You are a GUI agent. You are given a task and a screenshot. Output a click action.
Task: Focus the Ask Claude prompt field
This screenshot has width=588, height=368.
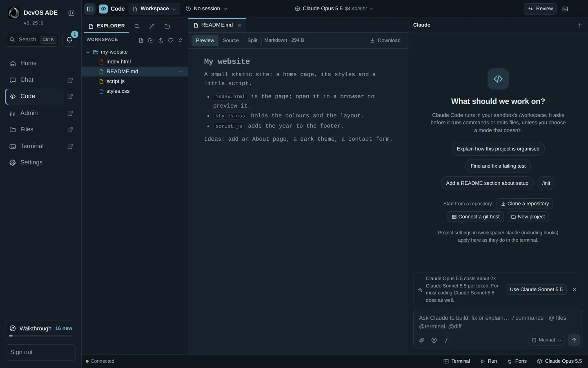point(498,322)
